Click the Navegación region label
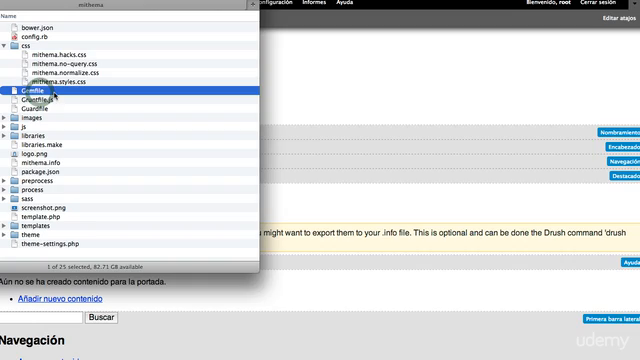640x360 pixels. tap(624, 162)
